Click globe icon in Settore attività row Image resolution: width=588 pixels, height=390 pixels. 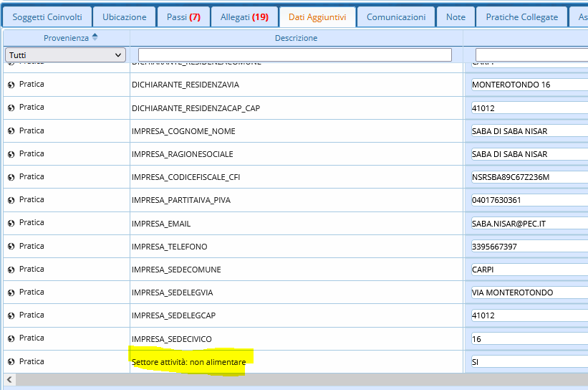point(11,362)
